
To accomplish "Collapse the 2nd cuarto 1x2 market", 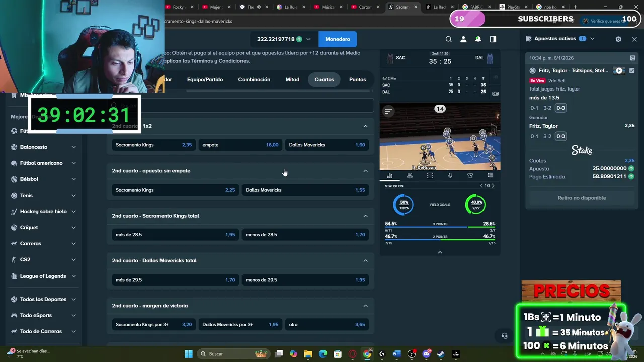I will pos(366,126).
